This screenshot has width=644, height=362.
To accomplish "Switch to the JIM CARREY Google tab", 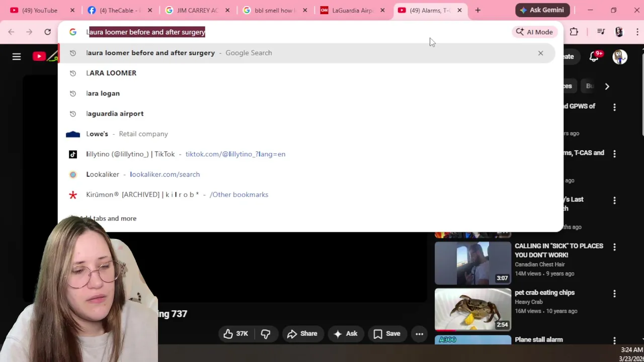I will pos(196,10).
